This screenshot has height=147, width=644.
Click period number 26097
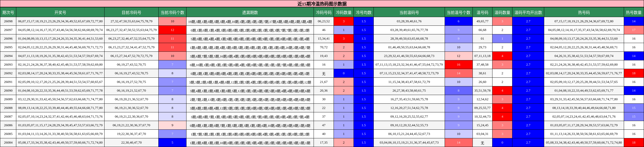[x=8, y=30]
